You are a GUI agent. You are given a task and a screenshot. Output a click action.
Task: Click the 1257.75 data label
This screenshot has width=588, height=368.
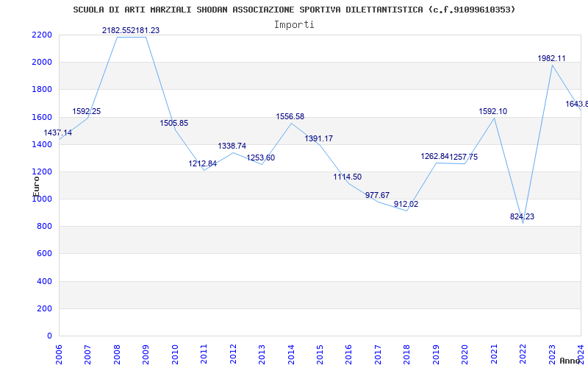[x=464, y=157]
